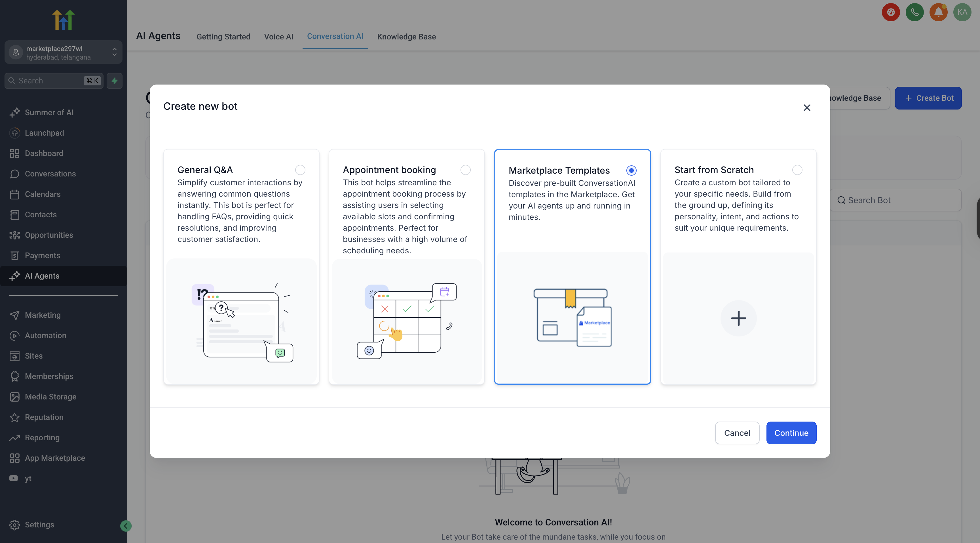Select the General Q&A radio button
980x543 pixels.
tap(300, 170)
